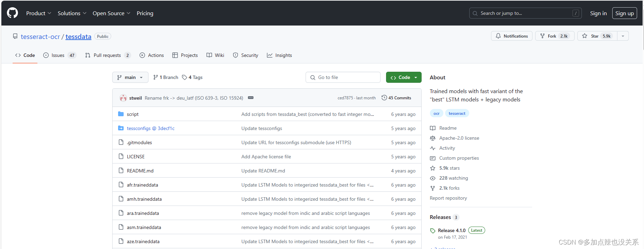The height and width of the screenshot is (249, 644).
Task: Expand the Solutions menu
Action: click(72, 13)
